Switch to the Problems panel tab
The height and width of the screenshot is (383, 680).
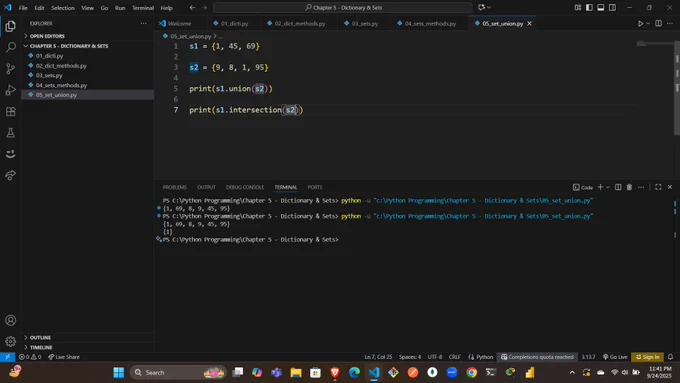tap(174, 187)
